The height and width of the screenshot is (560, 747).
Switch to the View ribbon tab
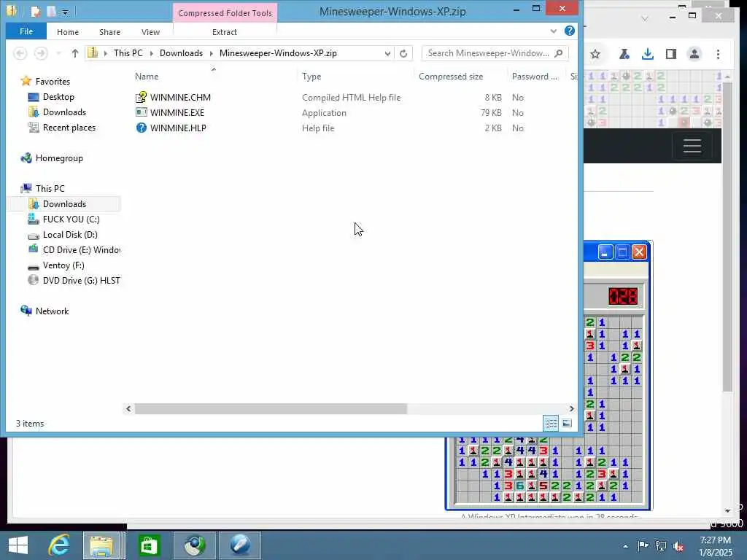coord(150,32)
